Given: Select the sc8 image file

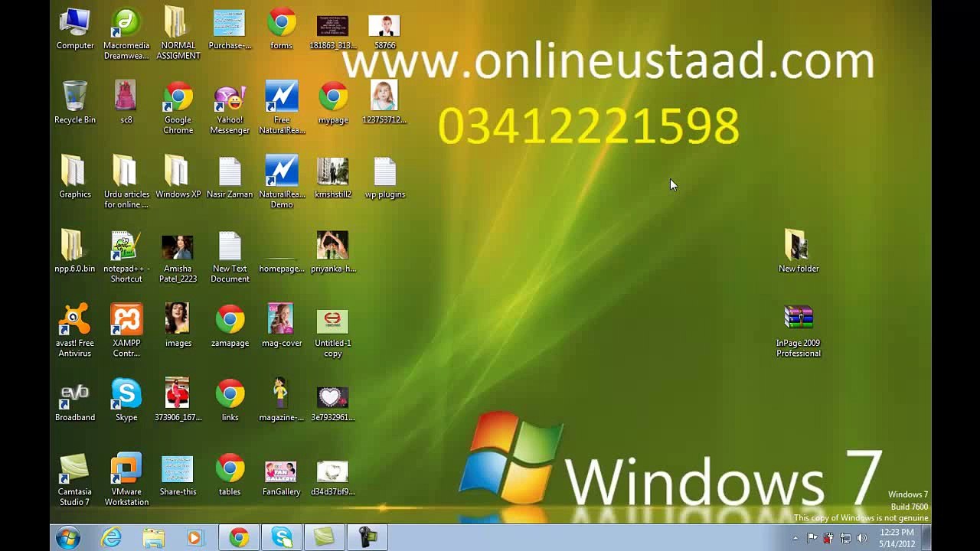Looking at the screenshot, I should tap(126, 103).
